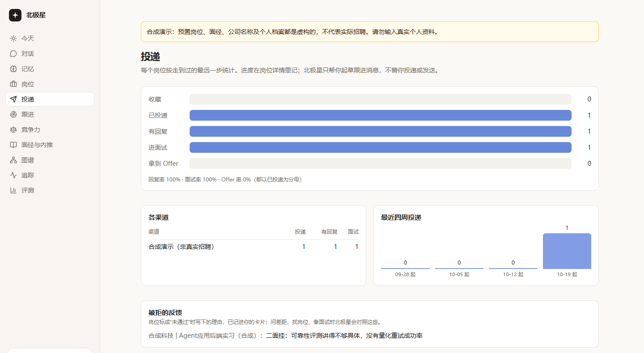Click the 各渠道 card heading
Image resolution: width=644 pixels, height=353 pixels.
[158, 218]
